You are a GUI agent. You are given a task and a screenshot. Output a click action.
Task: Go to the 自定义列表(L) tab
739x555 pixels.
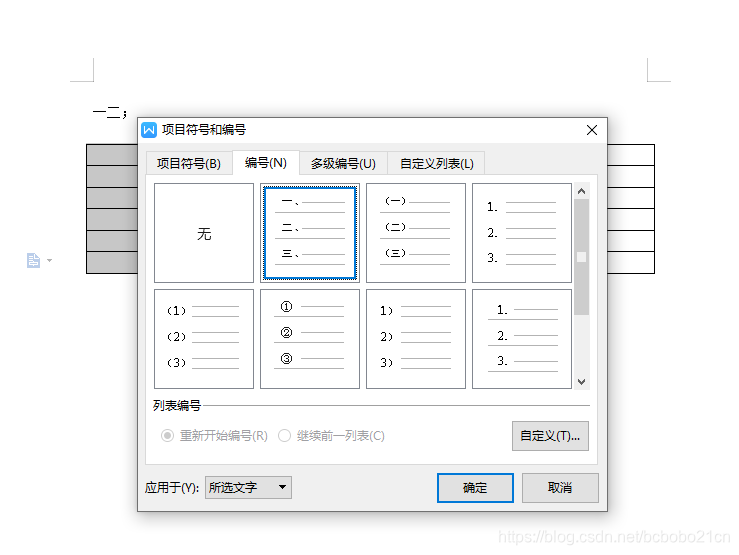(436, 163)
